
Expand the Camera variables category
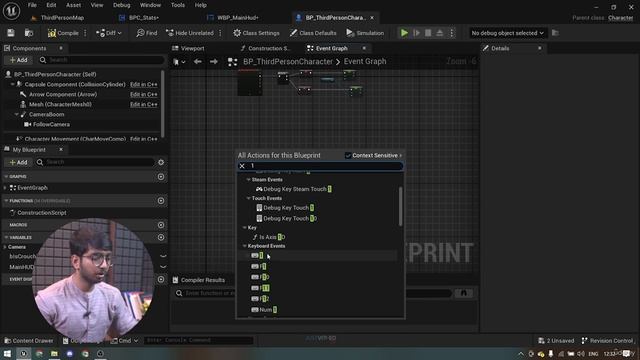point(5,247)
